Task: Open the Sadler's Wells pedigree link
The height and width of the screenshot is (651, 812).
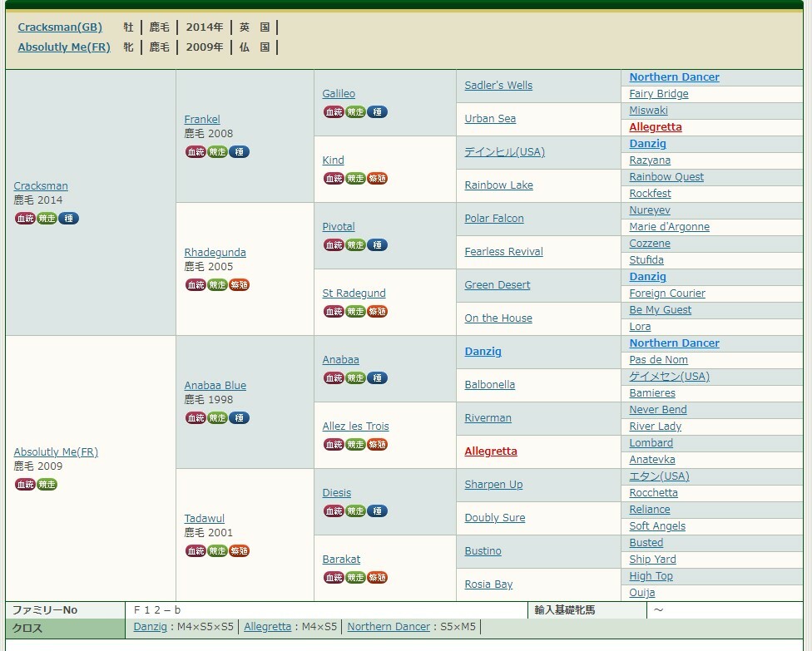Action: point(498,86)
